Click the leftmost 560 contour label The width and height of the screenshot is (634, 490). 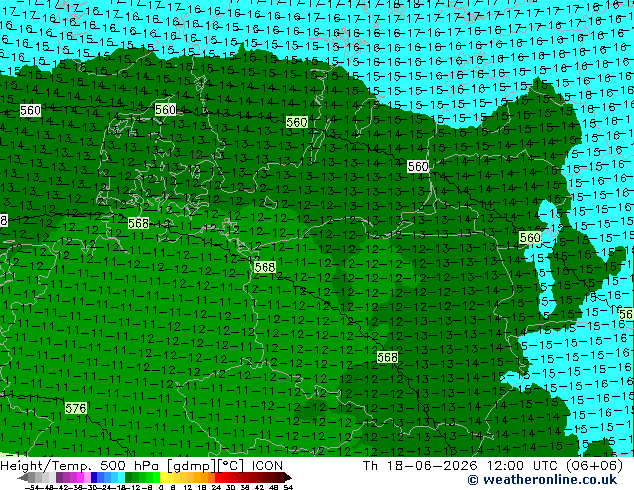(x=30, y=110)
